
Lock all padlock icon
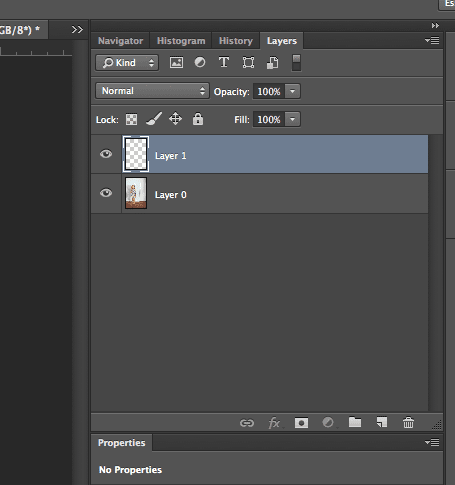point(198,119)
